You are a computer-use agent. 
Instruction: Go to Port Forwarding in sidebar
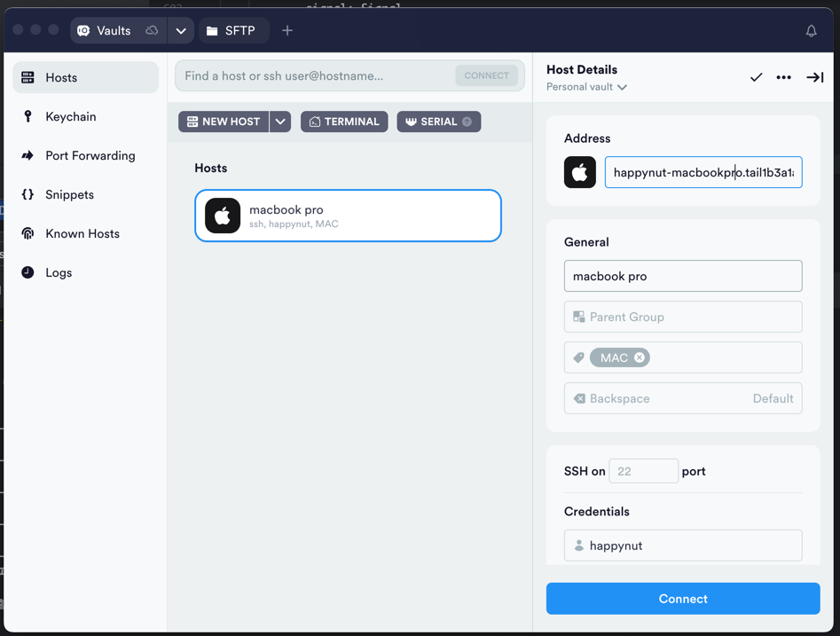(90, 155)
